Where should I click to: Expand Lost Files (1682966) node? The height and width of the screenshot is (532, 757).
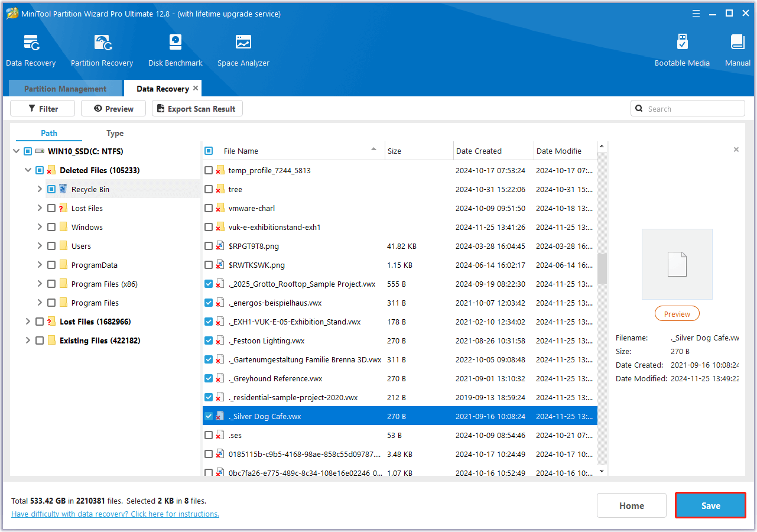(28, 322)
